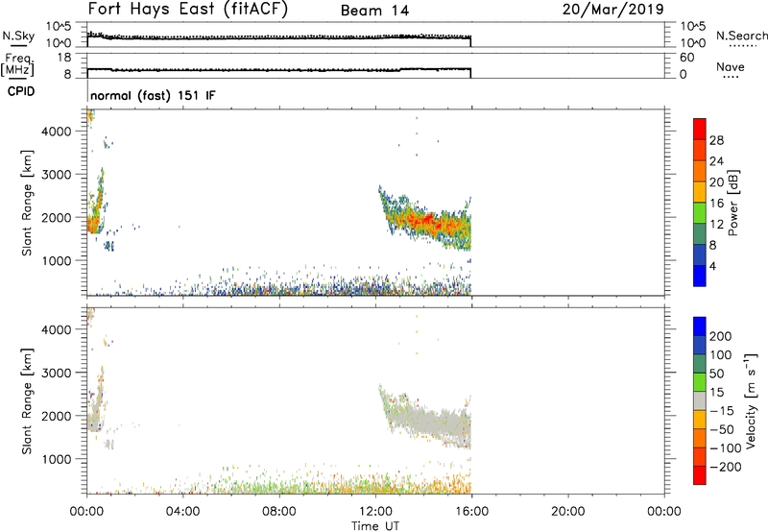Click the gray band of the velocity color bar
Viewport: 768px width, 532px height.
(700, 401)
